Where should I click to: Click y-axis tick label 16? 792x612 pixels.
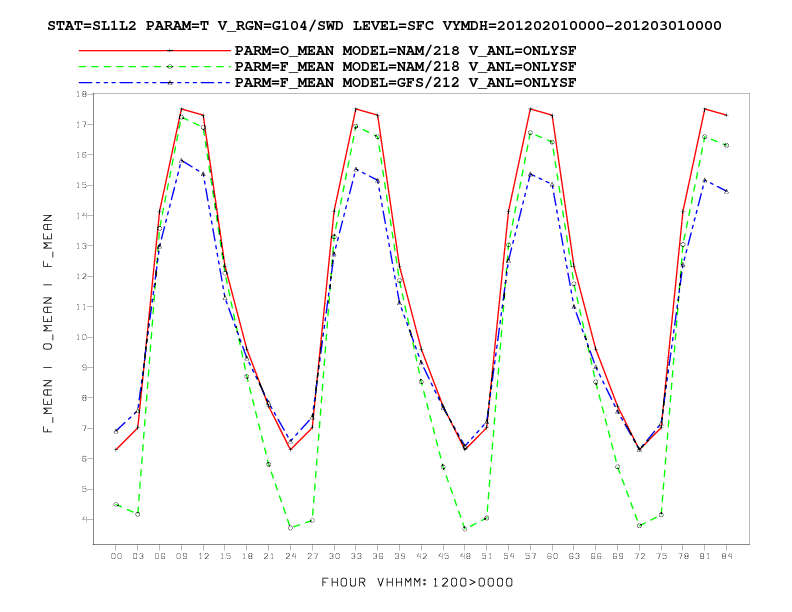click(x=82, y=155)
